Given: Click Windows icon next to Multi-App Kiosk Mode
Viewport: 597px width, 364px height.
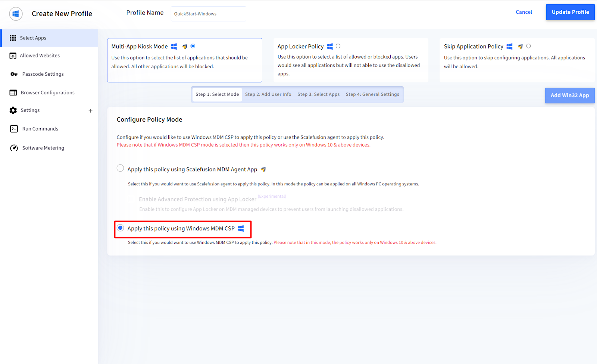Looking at the screenshot, I should click(174, 46).
